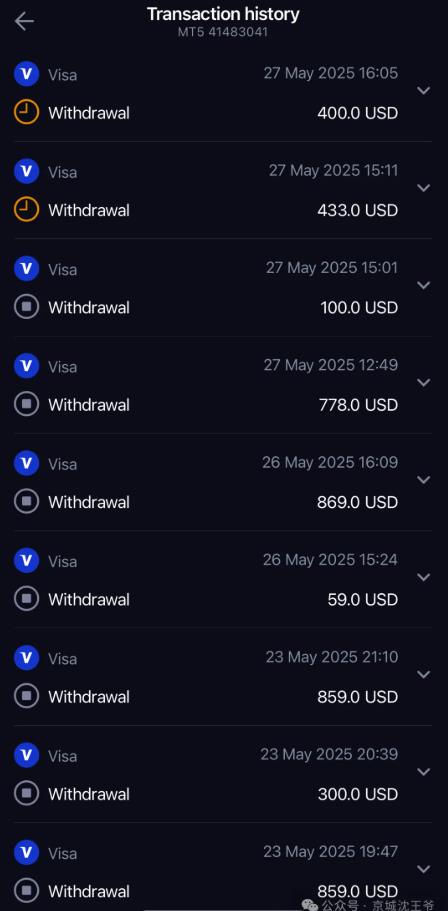The width and height of the screenshot is (448, 911).
Task: Go back using the top-left arrow
Action: coord(24,21)
